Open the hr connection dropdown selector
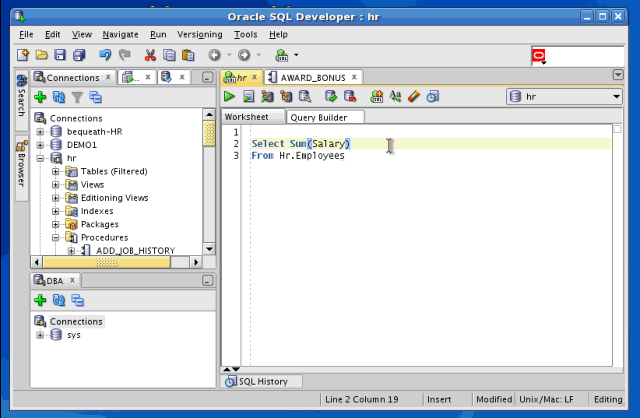 (564, 97)
